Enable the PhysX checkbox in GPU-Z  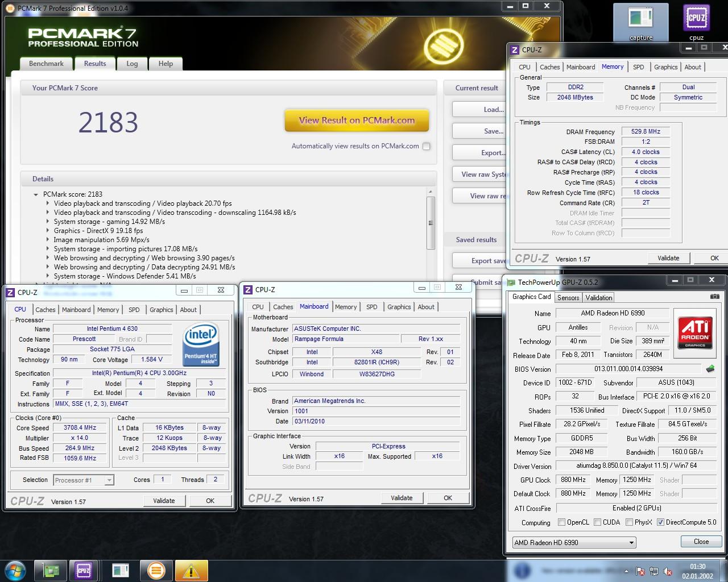(x=629, y=522)
